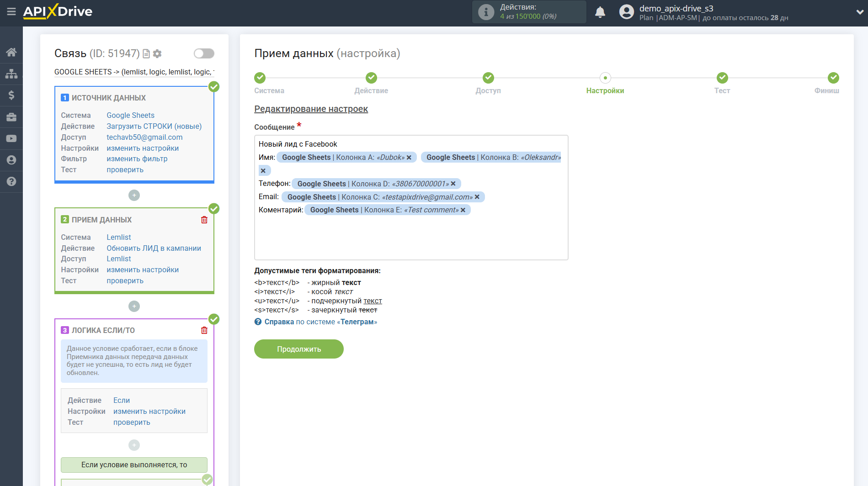Click the Редактирование настроек heading
This screenshot has height=486, width=868.
point(311,109)
